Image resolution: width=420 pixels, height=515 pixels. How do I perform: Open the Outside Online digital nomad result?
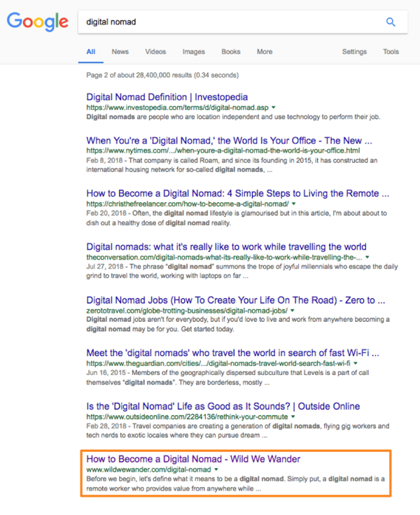(223, 406)
